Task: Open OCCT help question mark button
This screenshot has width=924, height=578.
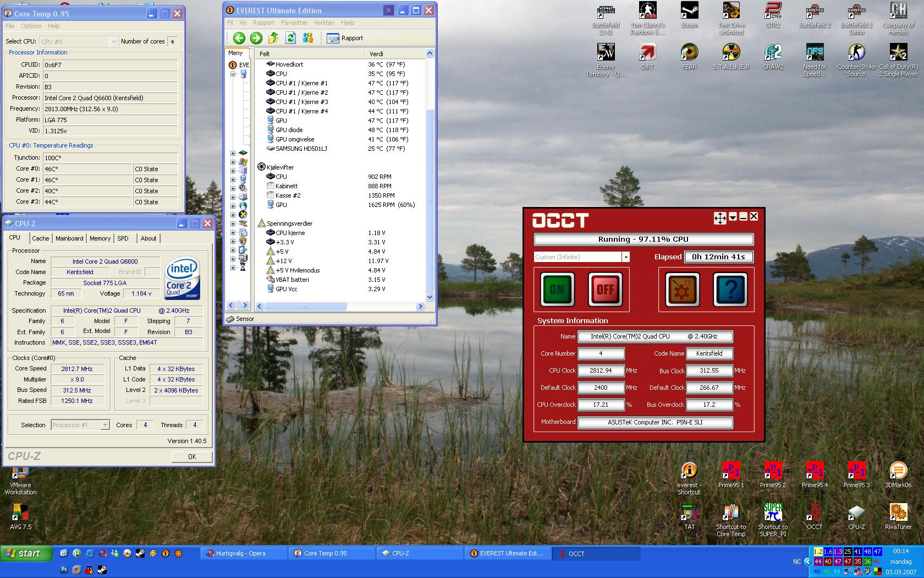Action: [x=730, y=289]
